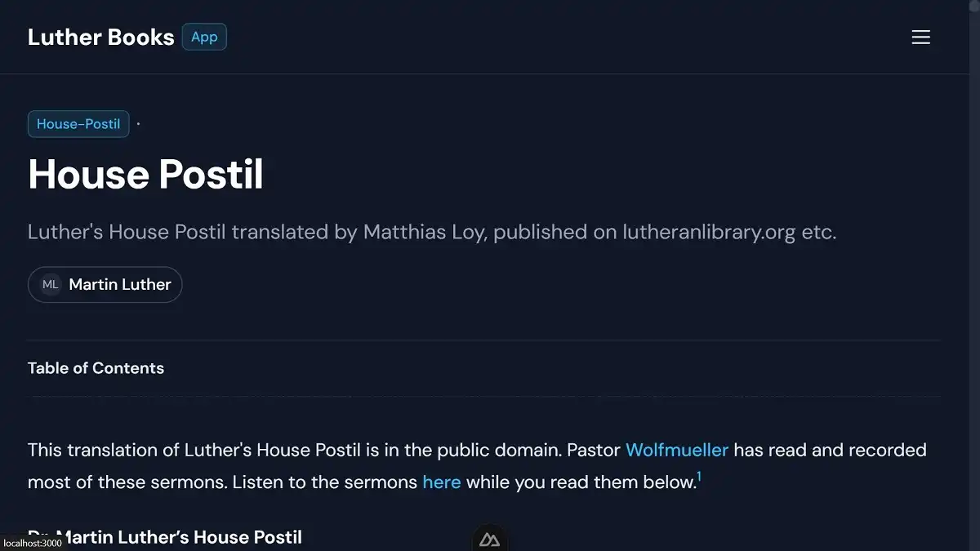Click the ML avatar circle

[x=50, y=284]
